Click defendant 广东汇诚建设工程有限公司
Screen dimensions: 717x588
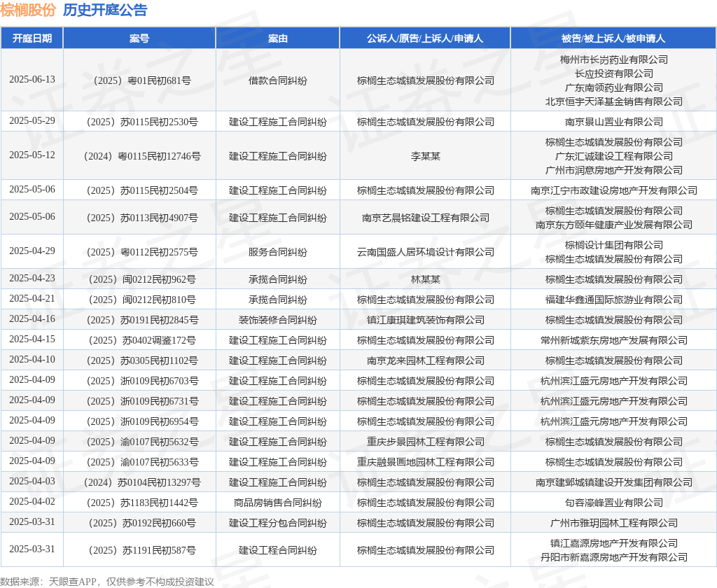(x=613, y=156)
